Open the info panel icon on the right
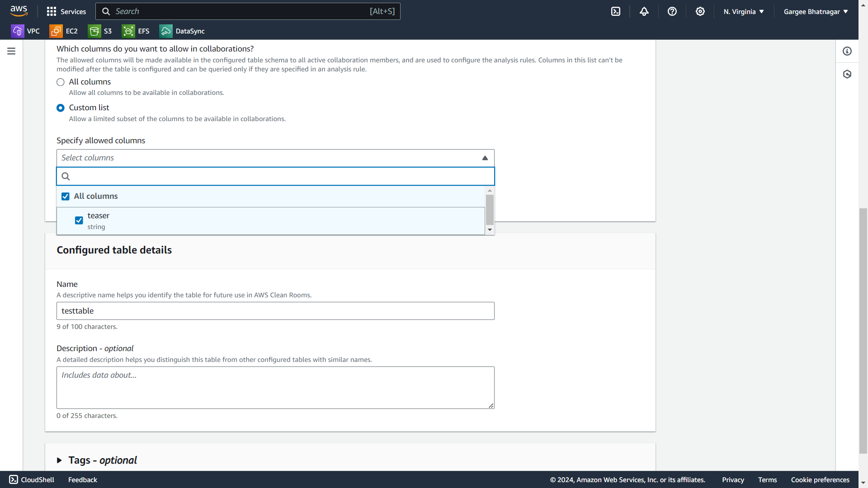The width and height of the screenshot is (868, 488). click(x=847, y=51)
